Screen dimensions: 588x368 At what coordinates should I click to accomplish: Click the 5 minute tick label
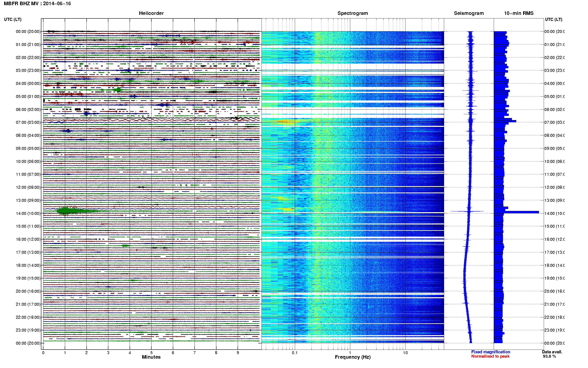pyautogui.click(x=151, y=353)
